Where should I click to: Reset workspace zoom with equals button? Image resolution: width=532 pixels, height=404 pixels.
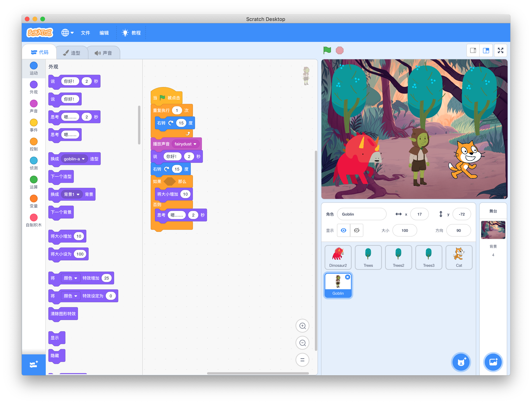coord(302,360)
